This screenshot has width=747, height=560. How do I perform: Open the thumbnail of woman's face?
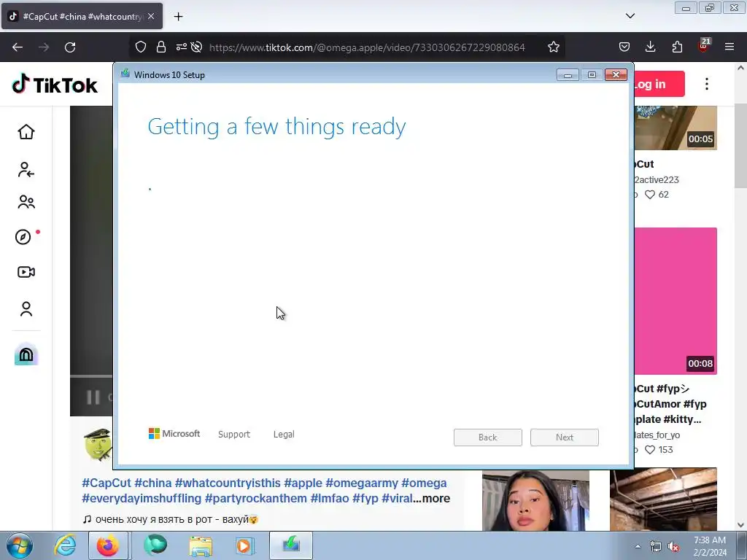point(535,500)
